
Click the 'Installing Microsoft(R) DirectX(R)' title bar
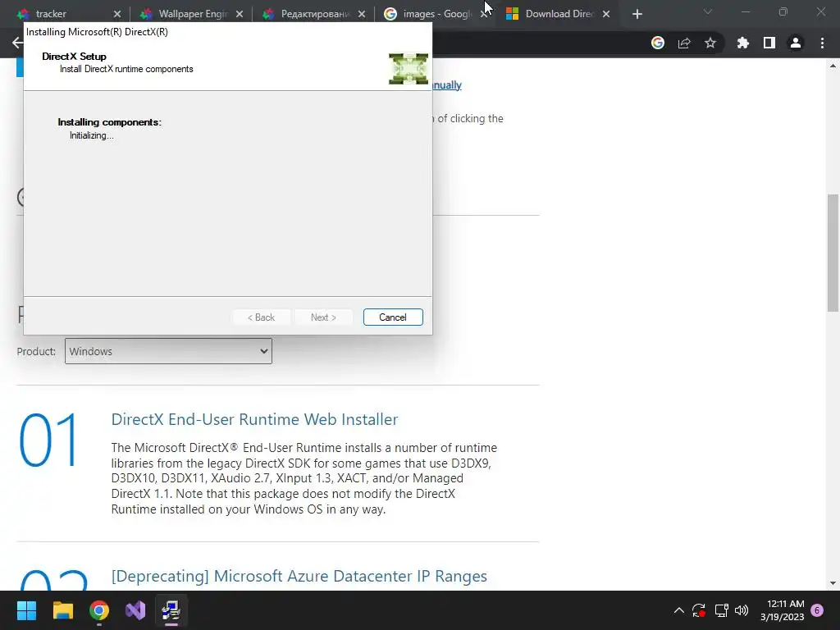pos(228,32)
